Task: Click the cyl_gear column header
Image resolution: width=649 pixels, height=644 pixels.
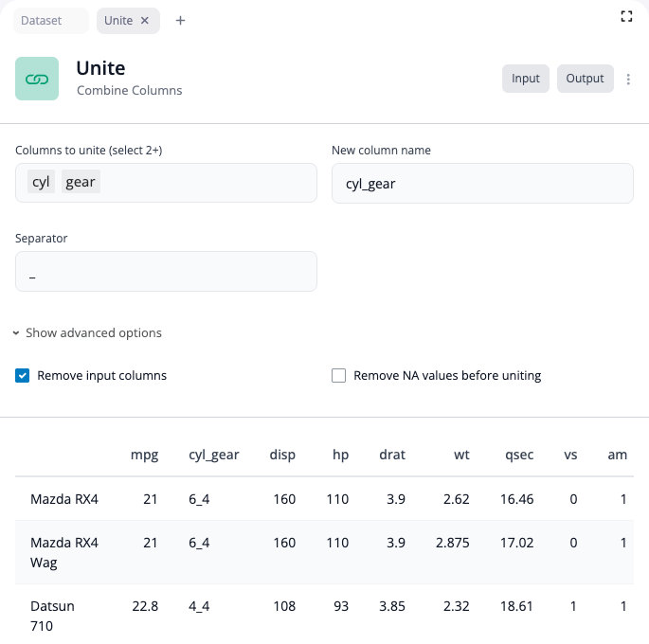Action: 213,455
